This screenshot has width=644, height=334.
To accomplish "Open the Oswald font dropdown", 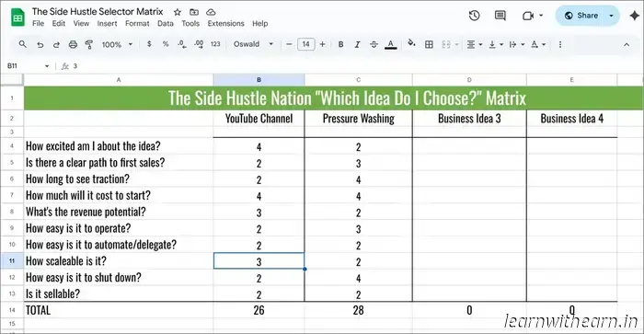I will pyautogui.click(x=253, y=44).
